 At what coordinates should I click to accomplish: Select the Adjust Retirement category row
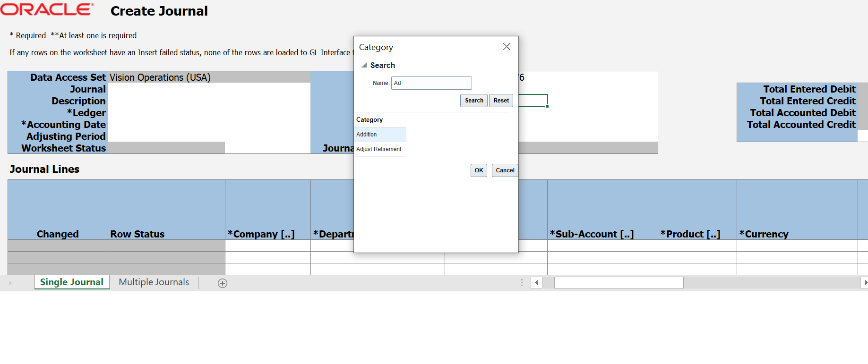tap(380, 149)
